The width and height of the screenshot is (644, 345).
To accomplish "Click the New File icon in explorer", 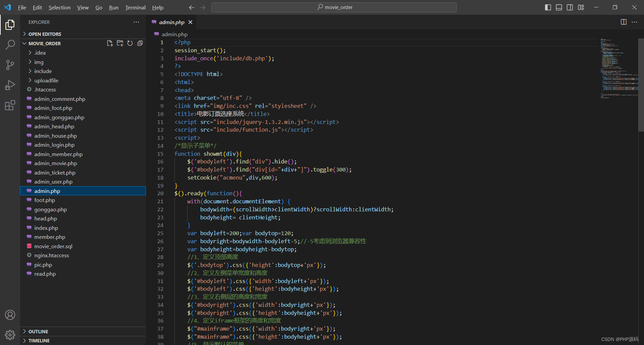I will pos(110,43).
